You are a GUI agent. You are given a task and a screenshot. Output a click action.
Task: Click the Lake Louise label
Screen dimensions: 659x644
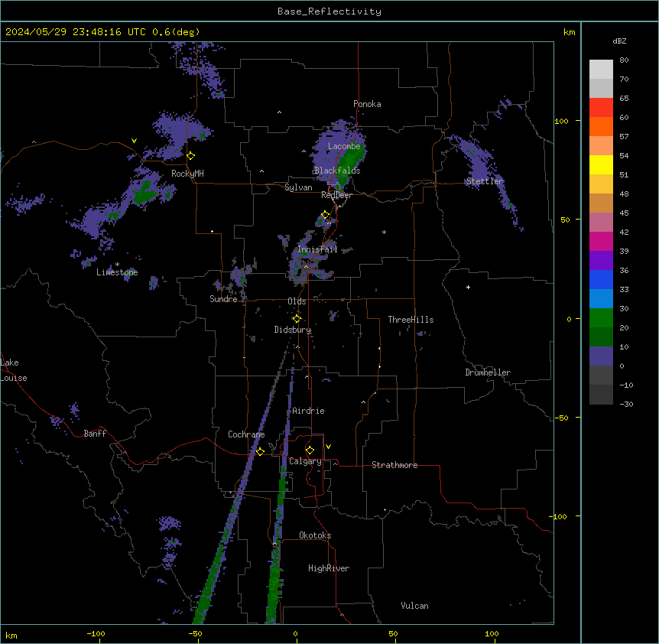point(14,370)
